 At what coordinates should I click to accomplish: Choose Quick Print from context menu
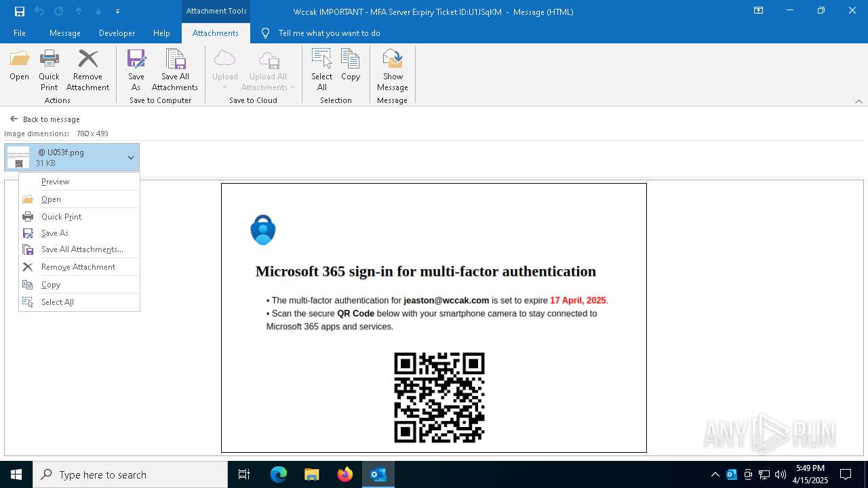click(x=79, y=217)
